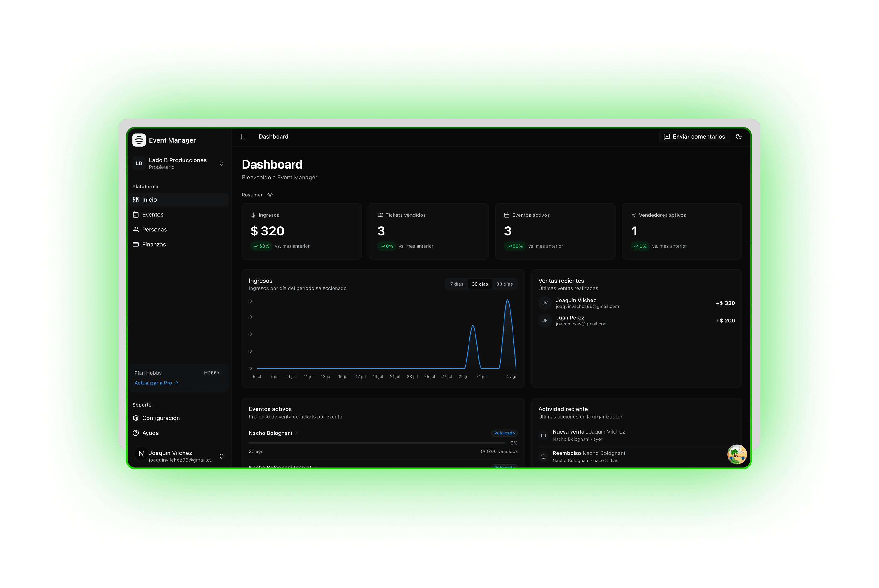Click the Enviar comentarios button
This screenshot has height=588, width=879.
(694, 137)
